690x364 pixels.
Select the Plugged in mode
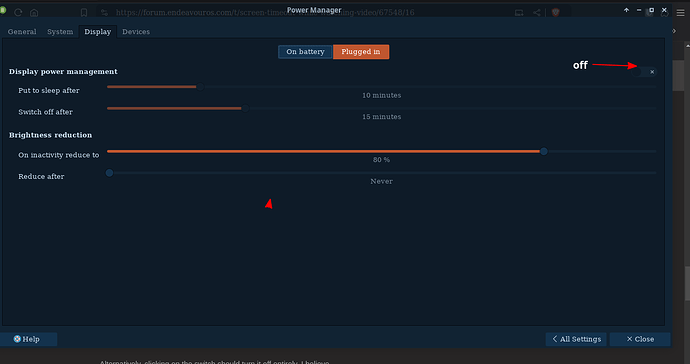[361, 51]
